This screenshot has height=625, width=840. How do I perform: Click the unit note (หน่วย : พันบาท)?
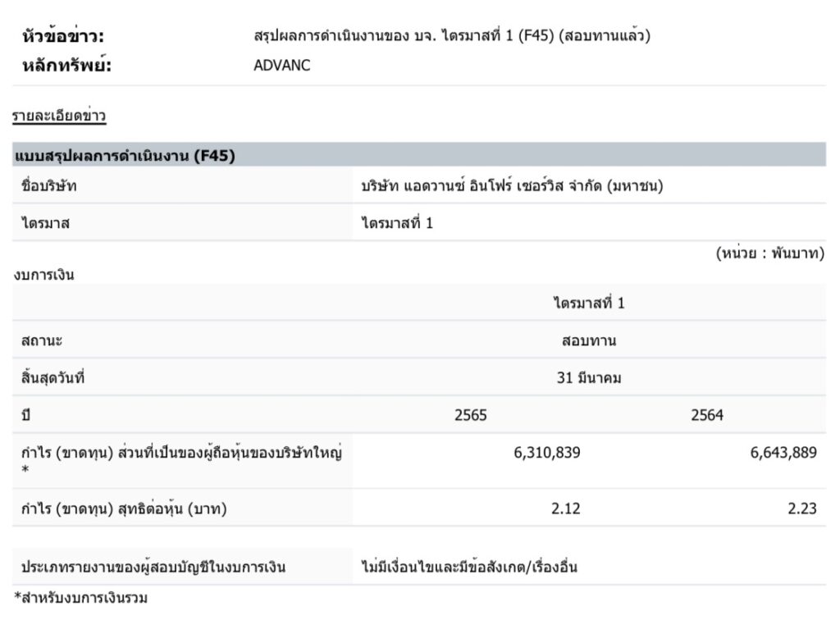(769, 253)
